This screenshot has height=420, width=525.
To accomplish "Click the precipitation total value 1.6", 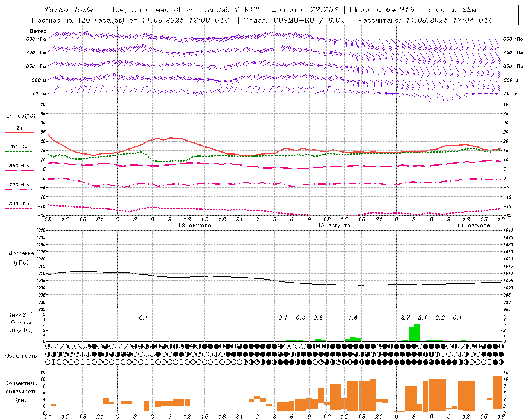I will [x=353, y=317].
